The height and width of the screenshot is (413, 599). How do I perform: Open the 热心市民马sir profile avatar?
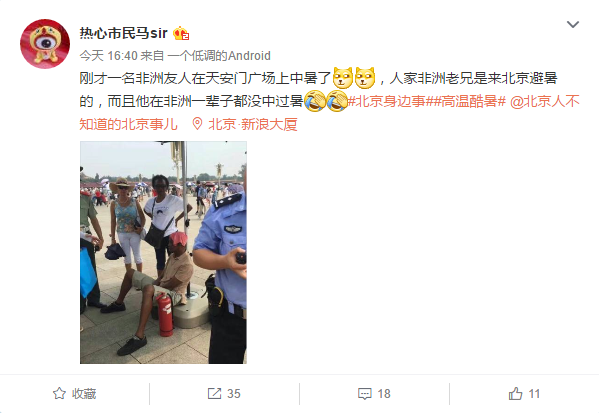[x=45, y=44]
